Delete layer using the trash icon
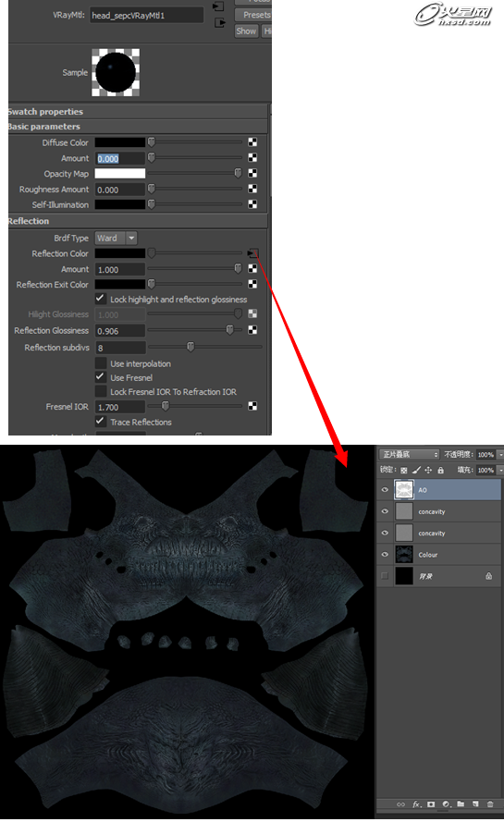504x822 pixels. (x=490, y=804)
